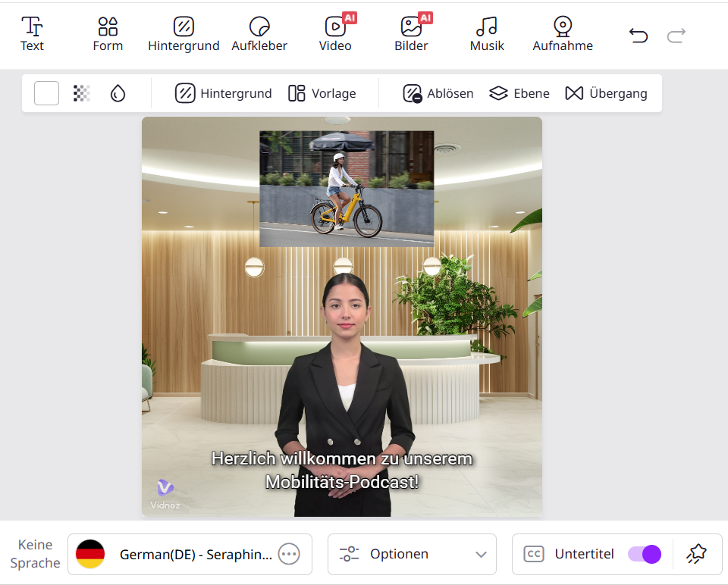Expand the Optionen dropdown
The height and width of the screenshot is (585, 728).
pos(412,554)
